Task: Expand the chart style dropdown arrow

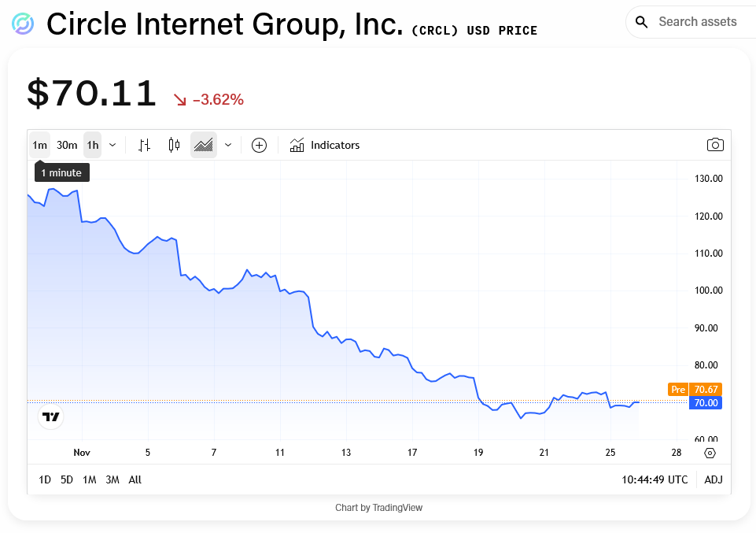Action: pyautogui.click(x=228, y=145)
